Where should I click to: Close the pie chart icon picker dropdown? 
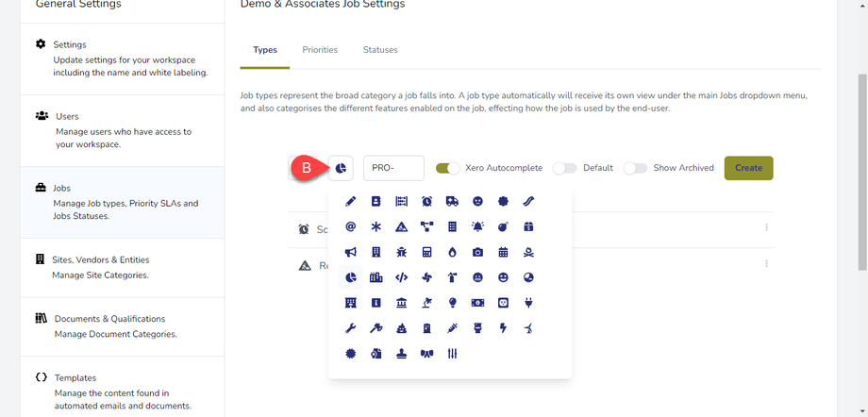[x=341, y=168]
